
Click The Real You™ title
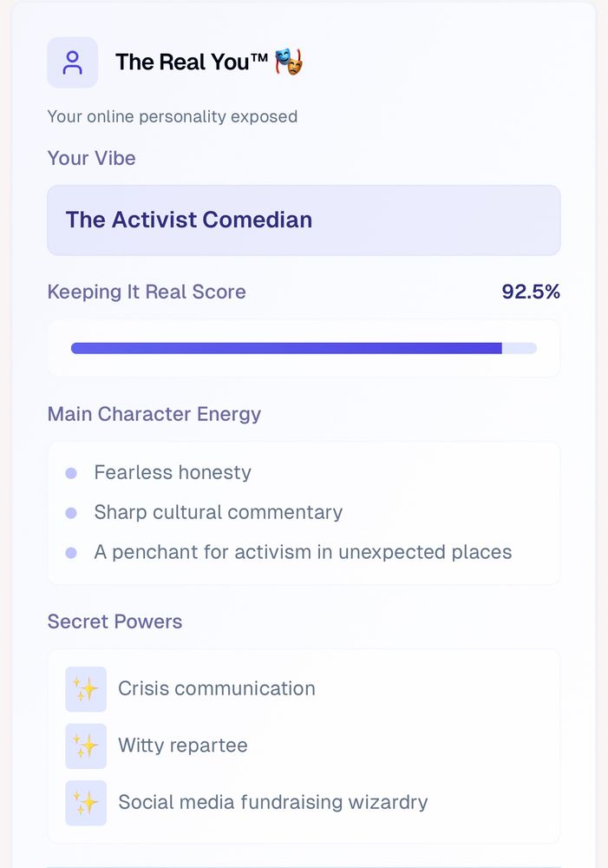(x=191, y=62)
